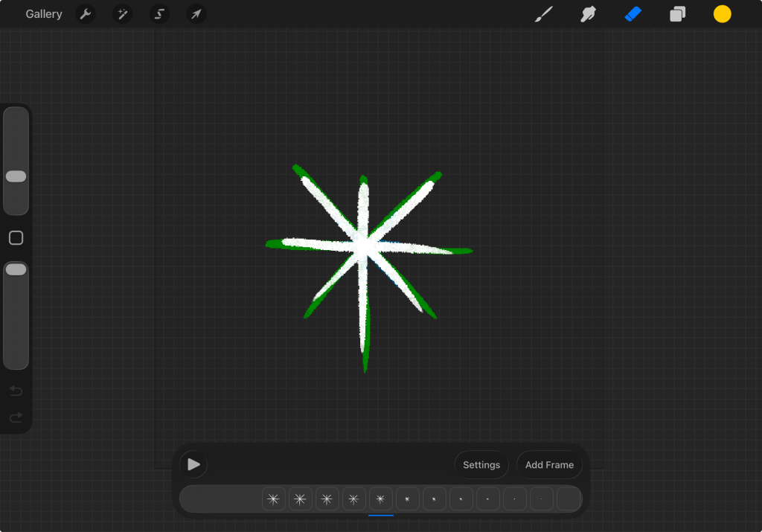Open the Actions wrench menu
Screen dimensions: 762x532
86,14
